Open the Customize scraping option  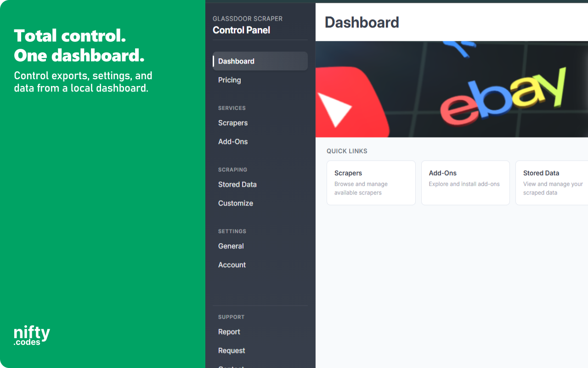236,203
